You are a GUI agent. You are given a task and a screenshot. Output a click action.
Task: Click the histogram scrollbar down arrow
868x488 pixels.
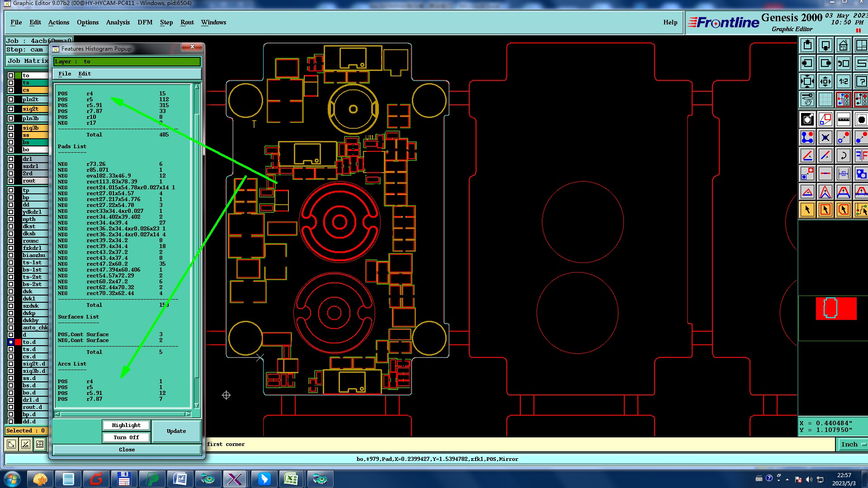pos(197,405)
